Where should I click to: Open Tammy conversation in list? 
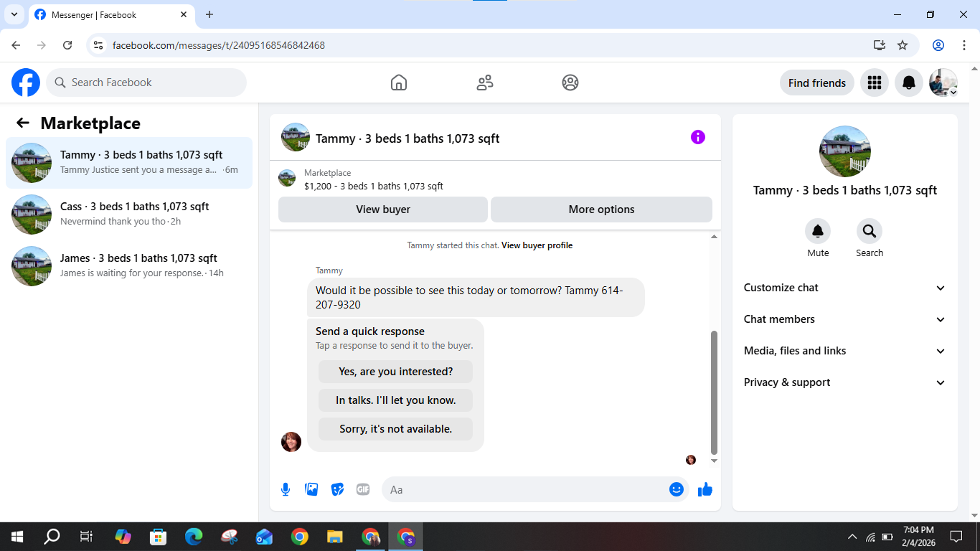pyautogui.click(x=129, y=163)
